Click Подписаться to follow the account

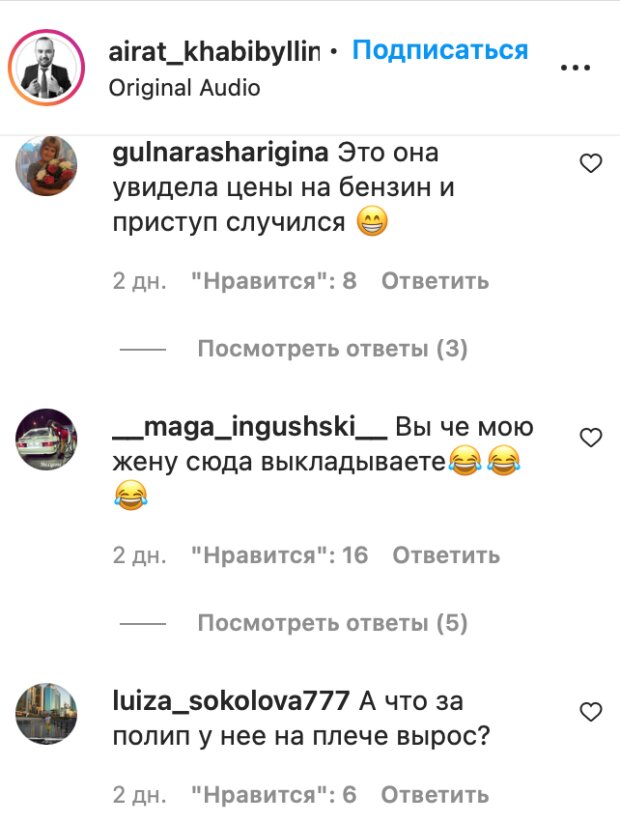440,50
